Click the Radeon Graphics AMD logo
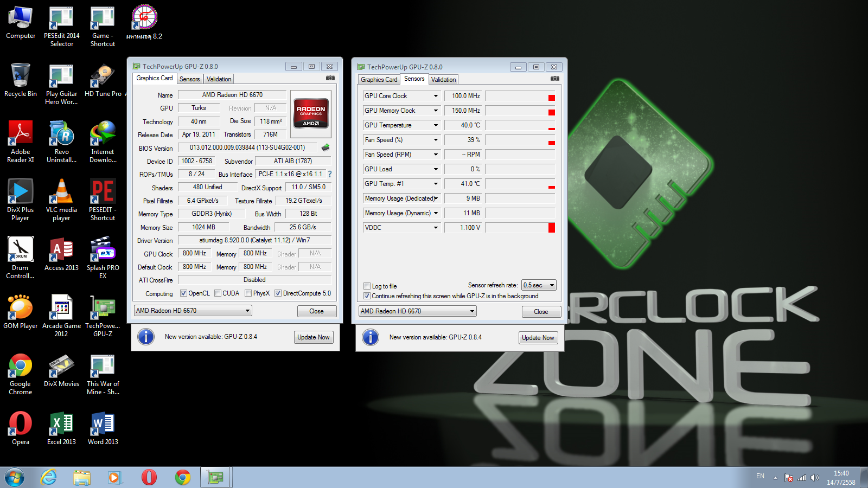The width and height of the screenshot is (868, 488). pos(311,113)
